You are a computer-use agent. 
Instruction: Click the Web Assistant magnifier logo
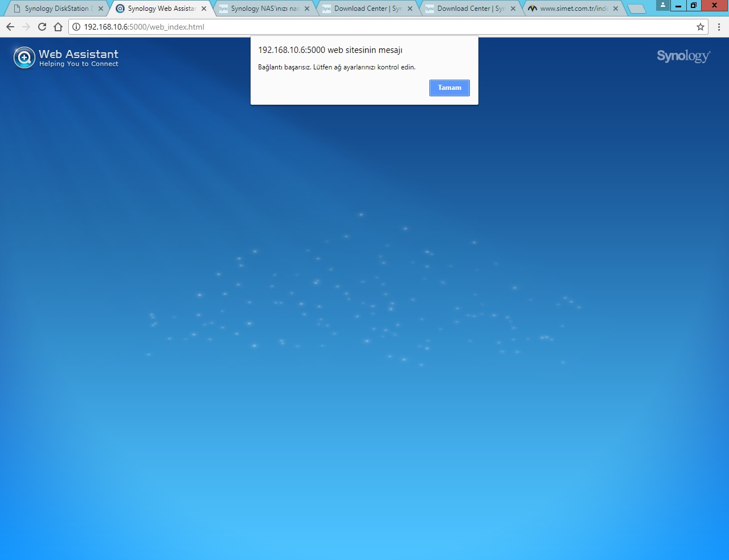[24, 57]
